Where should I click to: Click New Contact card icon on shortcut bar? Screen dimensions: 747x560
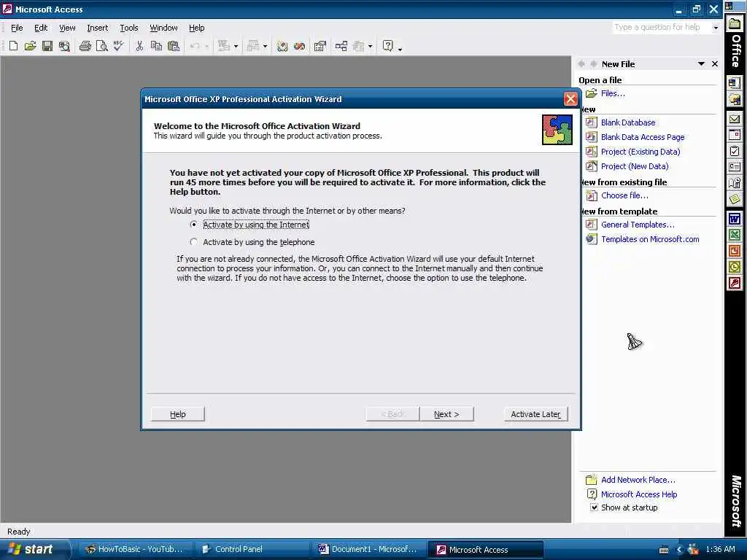(x=735, y=167)
